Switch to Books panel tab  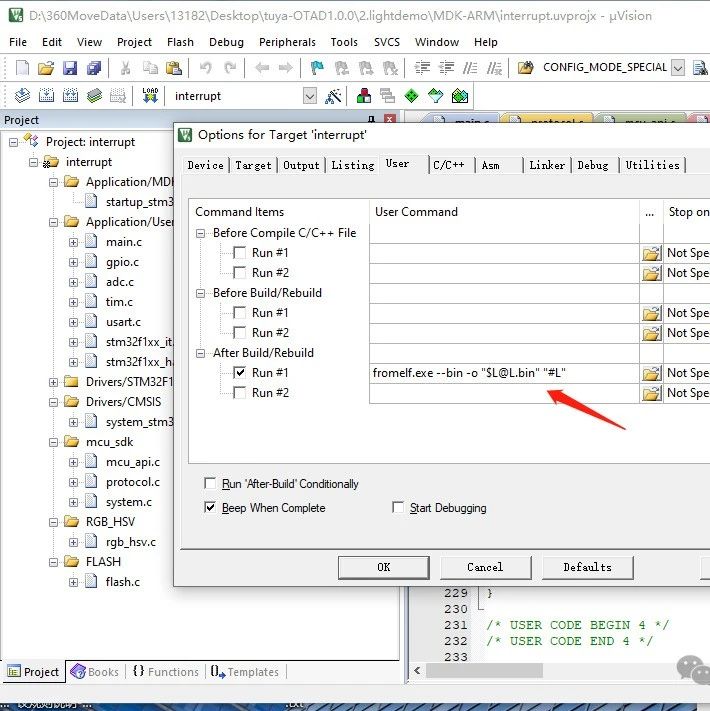click(96, 672)
